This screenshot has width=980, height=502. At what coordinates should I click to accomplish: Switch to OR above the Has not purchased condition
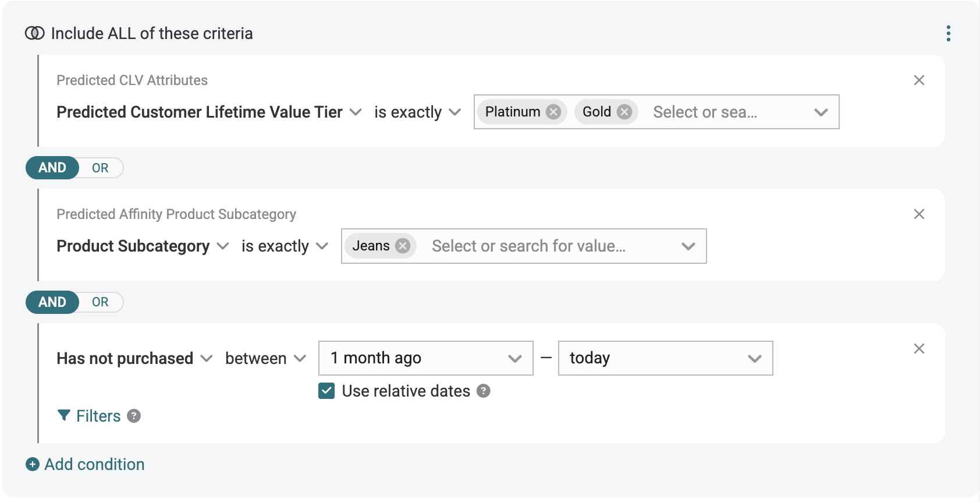[100, 302]
